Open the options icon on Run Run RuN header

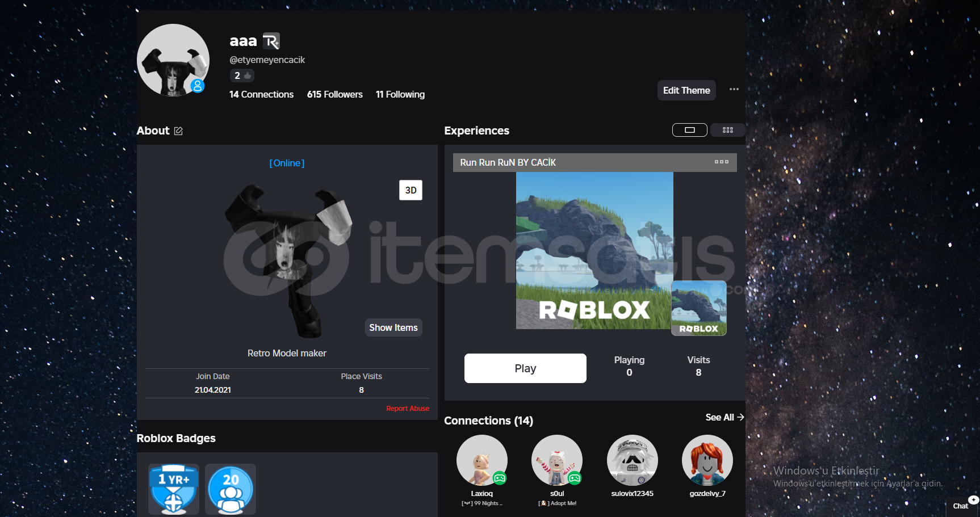[x=722, y=162]
